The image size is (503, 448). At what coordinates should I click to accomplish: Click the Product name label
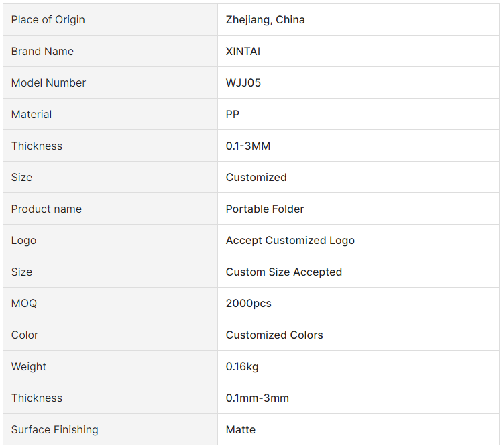click(x=46, y=209)
